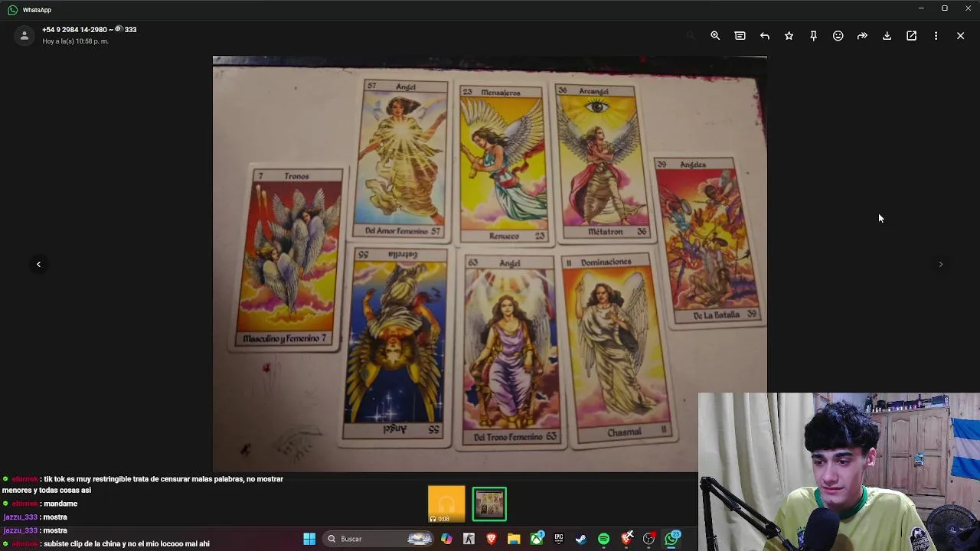
Task: Open Steam from the taskbar
Action: [581, 539]
